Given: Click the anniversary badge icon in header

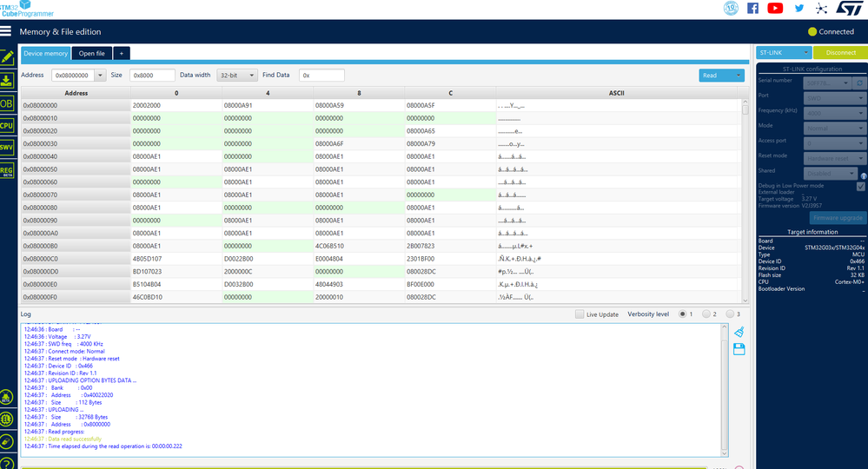Looking at the screenshot, I should pyautogui.click(x=731, y=9).
